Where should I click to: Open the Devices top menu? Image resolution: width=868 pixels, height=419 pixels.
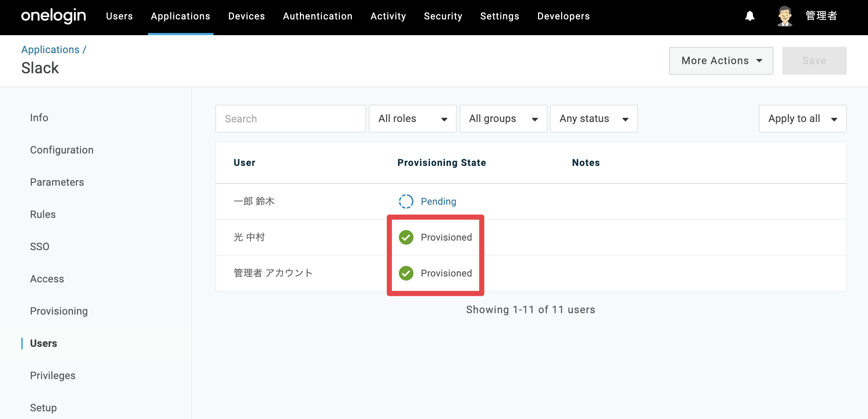click(x=246, y=16)
